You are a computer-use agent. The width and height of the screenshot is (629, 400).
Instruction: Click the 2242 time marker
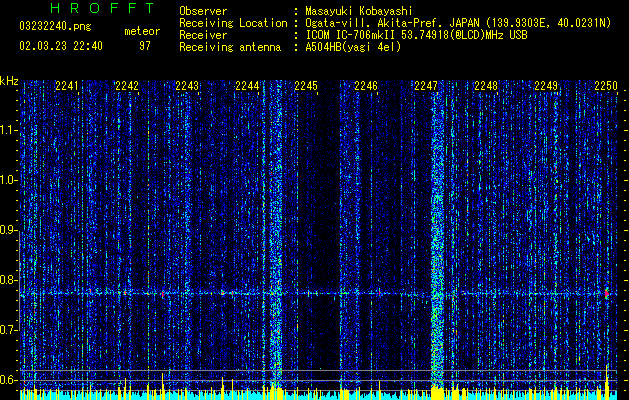(127, 86)
